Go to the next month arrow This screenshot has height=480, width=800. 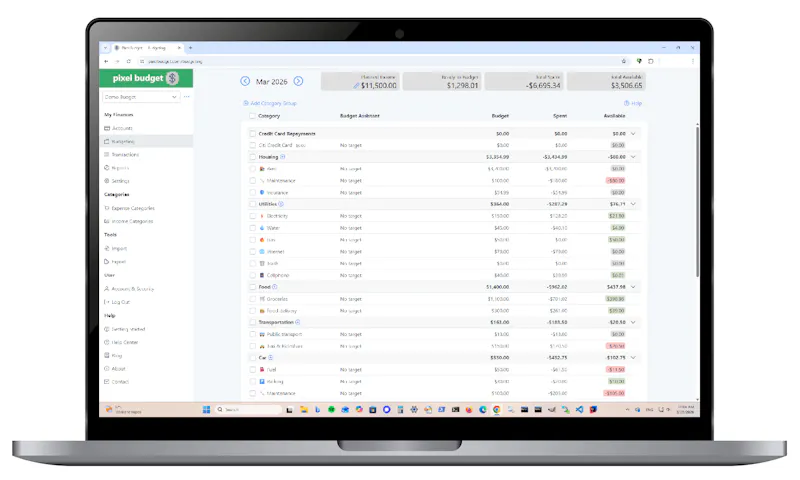click(298, 81)
